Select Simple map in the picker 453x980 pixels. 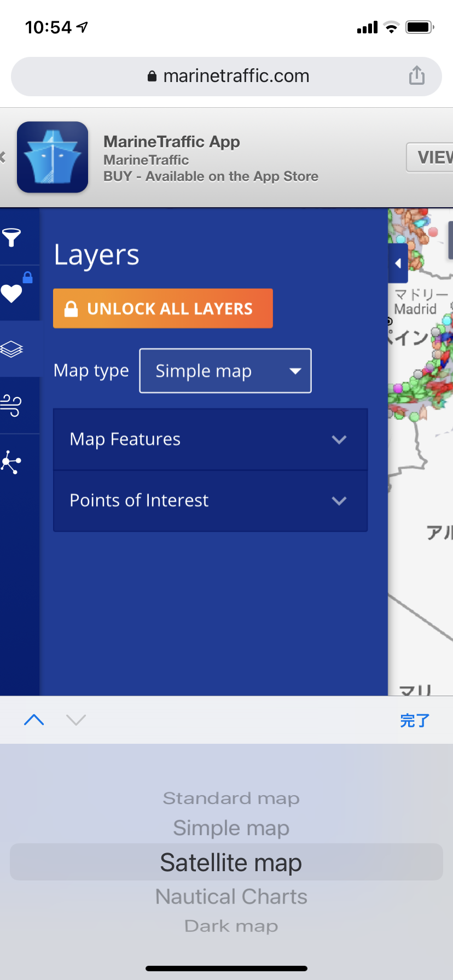pos(231,829)
